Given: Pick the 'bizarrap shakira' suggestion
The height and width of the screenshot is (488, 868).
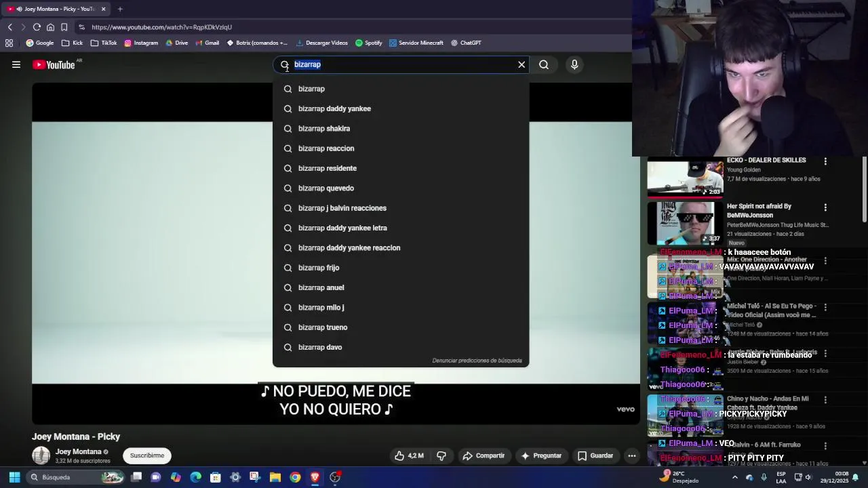Looking at the screenshot, I should [401, 128].
